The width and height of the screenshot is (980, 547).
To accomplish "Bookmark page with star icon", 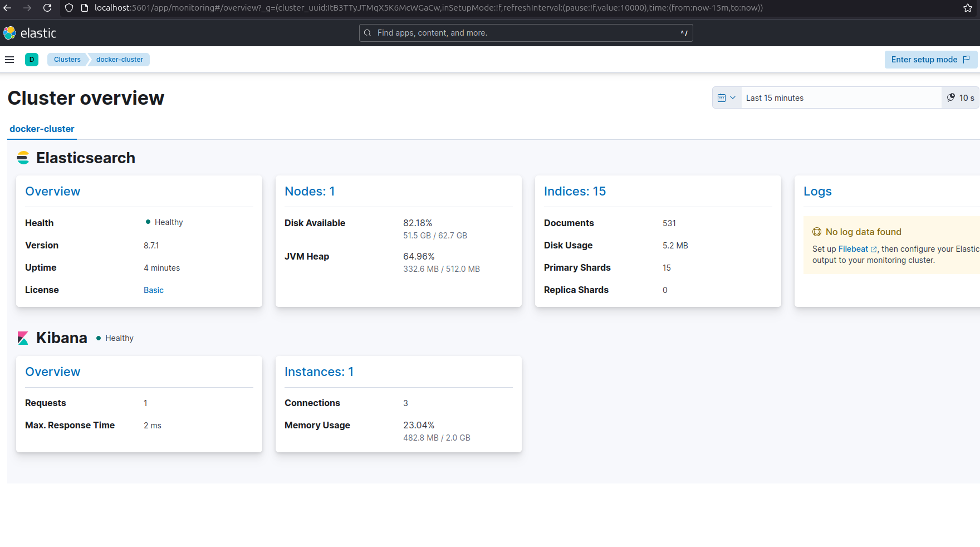I will coord(968,8).
